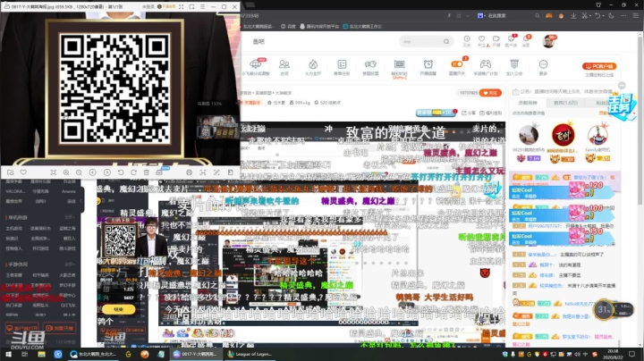
Task: Open the history clock icon in Douyu header
Action: [467, 40]
